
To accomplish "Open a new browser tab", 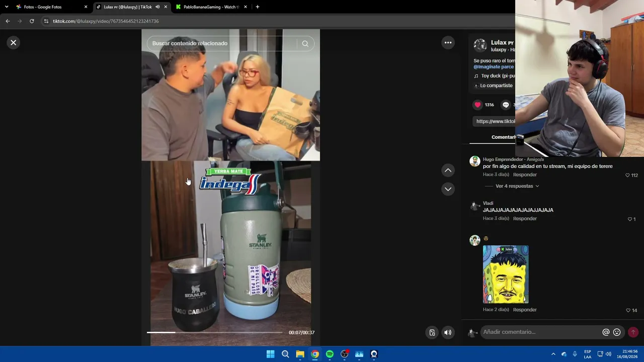I will pyautogui.click(x=258, y=7).
